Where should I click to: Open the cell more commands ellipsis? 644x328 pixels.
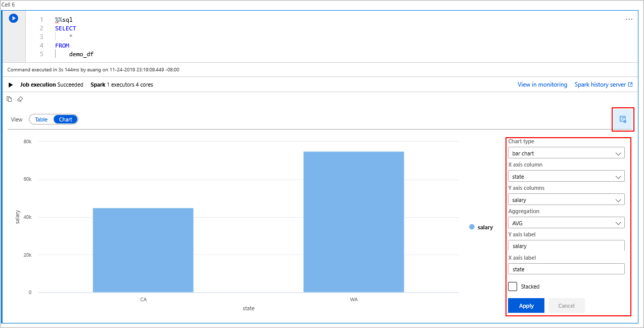pyautogui.click(x=629, y=19)
